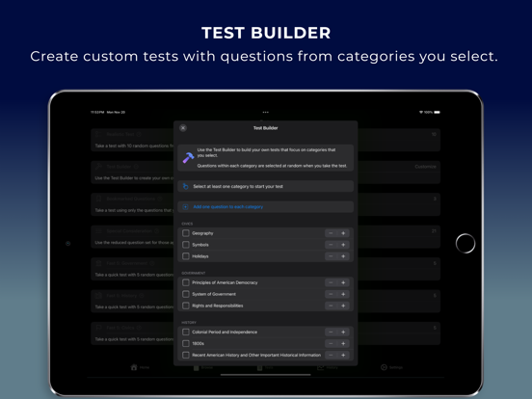Viewport: 532px width, 399px height.
Task: Tap the three-dots multitasking icon at top
Action: [x=266, y=112]
